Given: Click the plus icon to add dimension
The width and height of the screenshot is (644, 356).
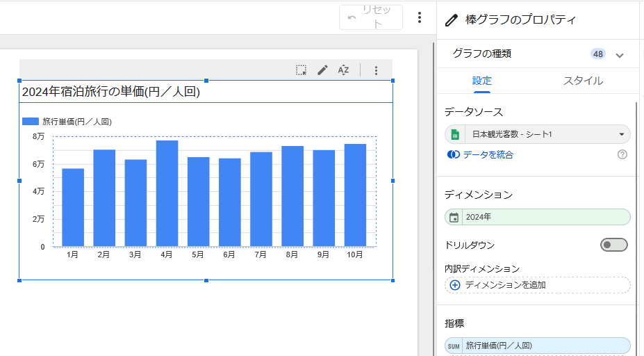Looking at the screenshot, I should pos(455,285).
